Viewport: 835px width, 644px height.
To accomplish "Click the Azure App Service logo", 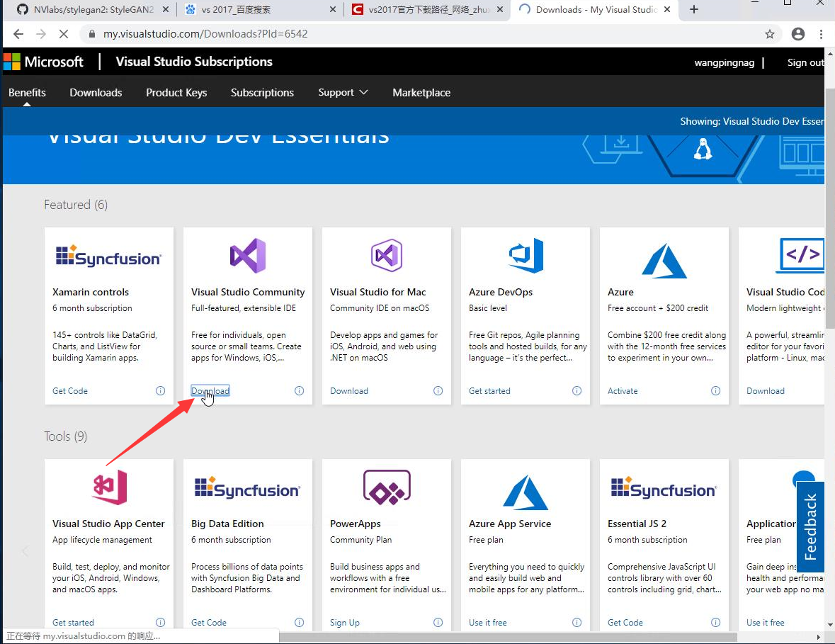I will tap(526, 492).
